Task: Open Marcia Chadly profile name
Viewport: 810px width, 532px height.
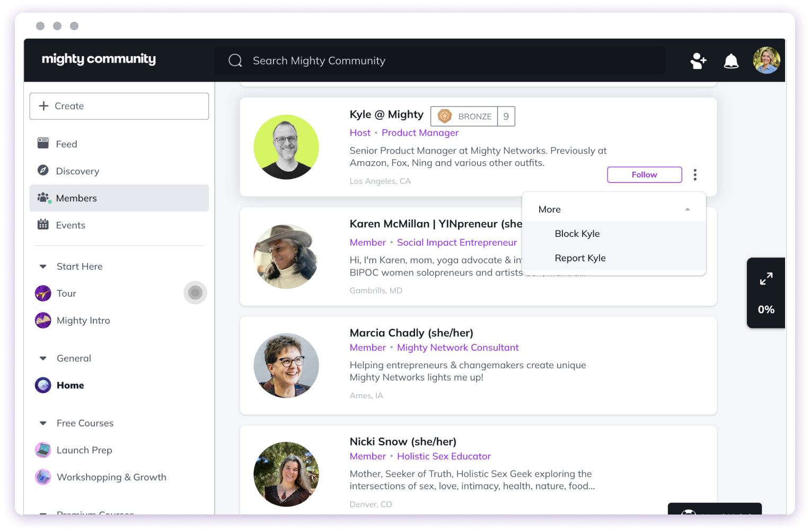Action: click(411, 333)
